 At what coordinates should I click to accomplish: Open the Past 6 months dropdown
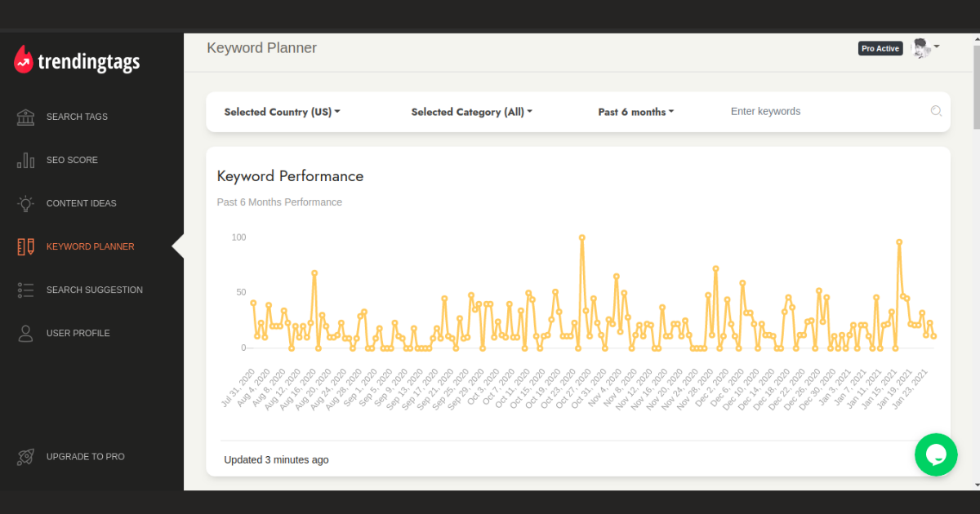coord(636,112)
